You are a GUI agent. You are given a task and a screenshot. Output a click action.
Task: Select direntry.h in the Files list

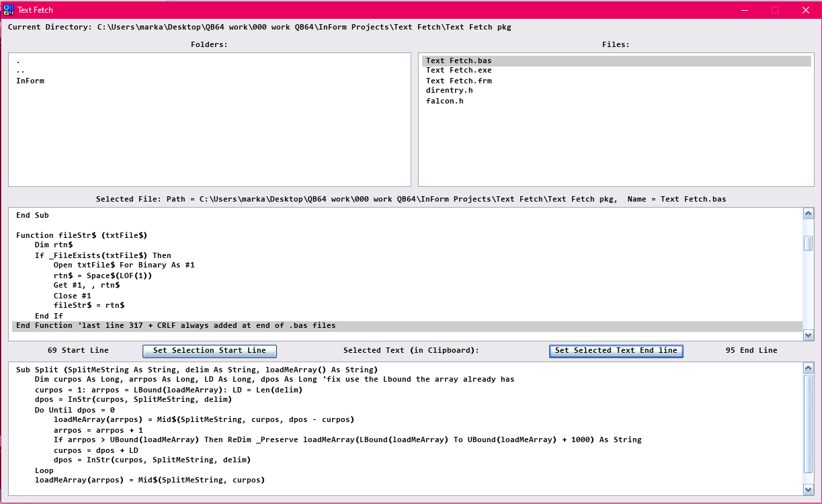tap(449, 91)
